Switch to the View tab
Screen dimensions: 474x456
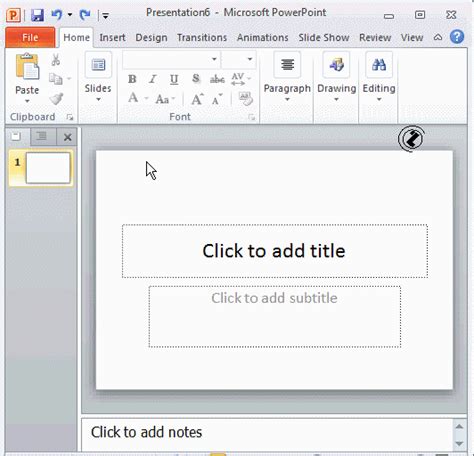click(x=412, y=38)
